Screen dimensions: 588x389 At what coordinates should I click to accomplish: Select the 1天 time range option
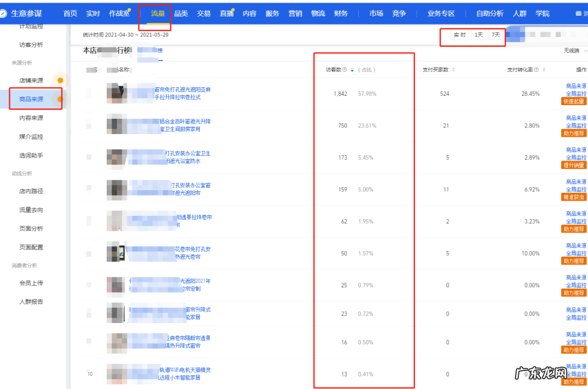tap(478, 34)
